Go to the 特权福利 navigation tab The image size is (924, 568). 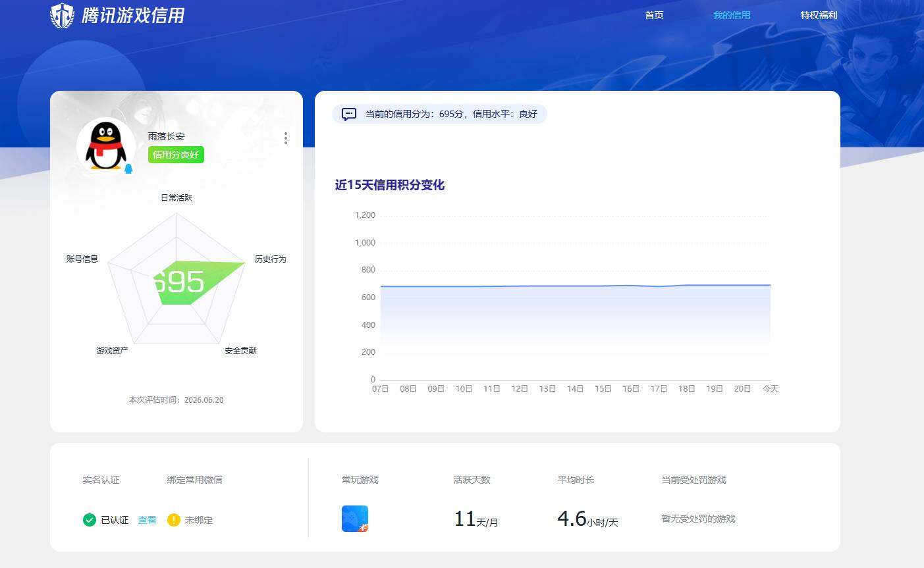(819, 15)
